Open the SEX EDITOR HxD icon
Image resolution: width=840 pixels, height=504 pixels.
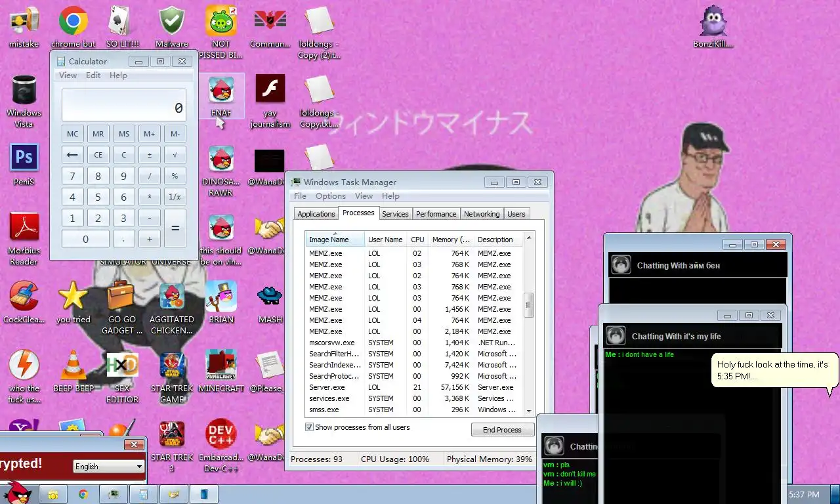(123, 376)
